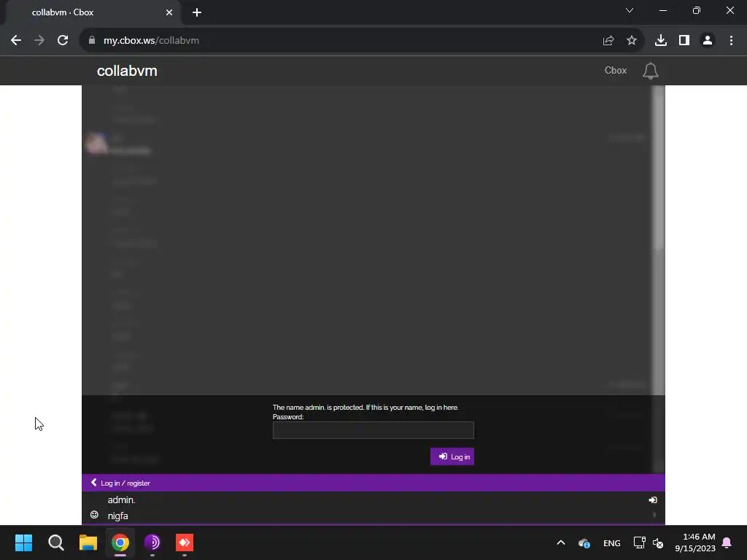Viewport: 747px width, 560px height.
Task: Open the clock showing 1:46 AM
Action: pyautogui.click(x=695, y=542)
